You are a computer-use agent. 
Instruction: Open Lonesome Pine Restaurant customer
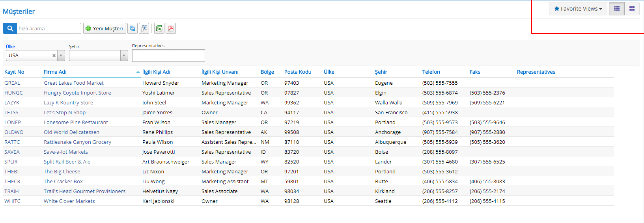76,122
